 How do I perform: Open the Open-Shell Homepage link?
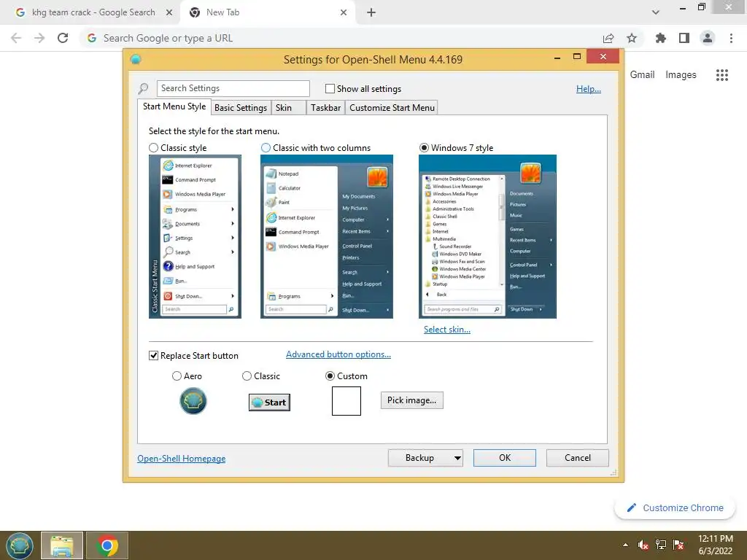click(x=181, y=459)
